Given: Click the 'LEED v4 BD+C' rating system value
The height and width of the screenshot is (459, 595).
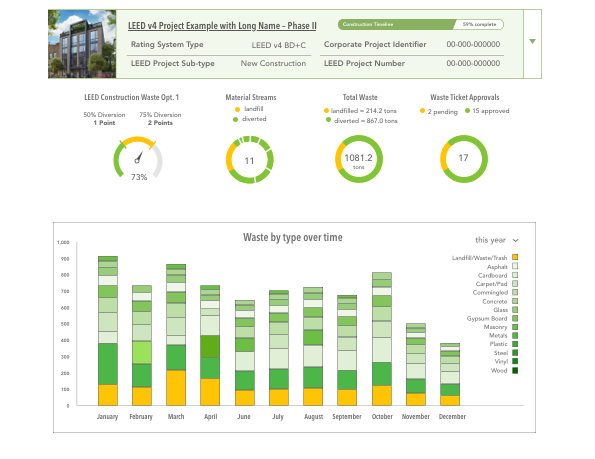Looking at the screenshot, I should tap(279, 45).
